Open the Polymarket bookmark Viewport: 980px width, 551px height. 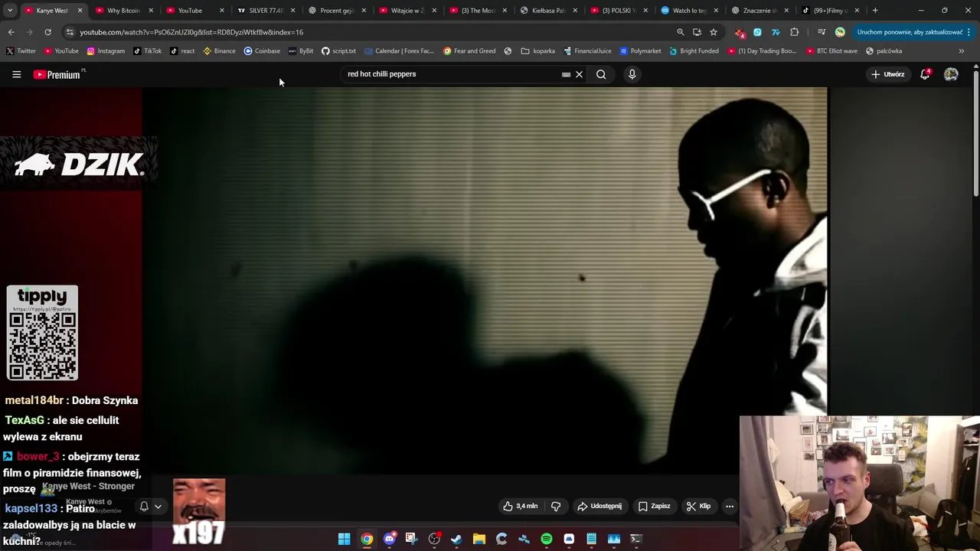pyautogui.click(x=640, y=51)
